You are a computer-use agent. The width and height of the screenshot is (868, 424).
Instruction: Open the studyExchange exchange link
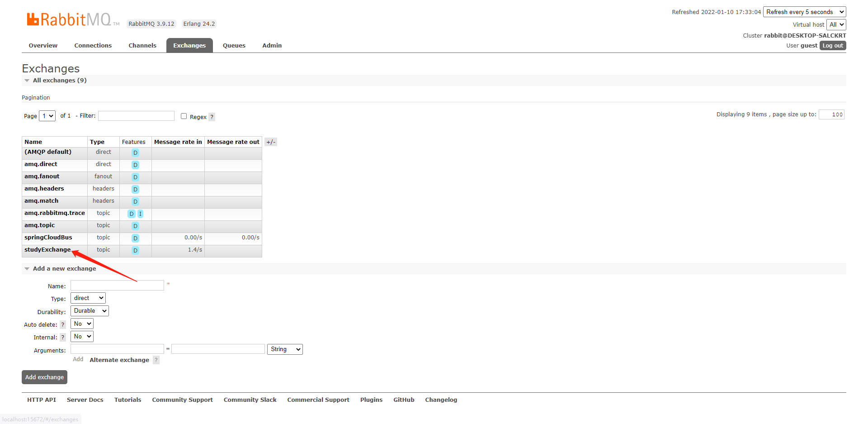(47, 250)
